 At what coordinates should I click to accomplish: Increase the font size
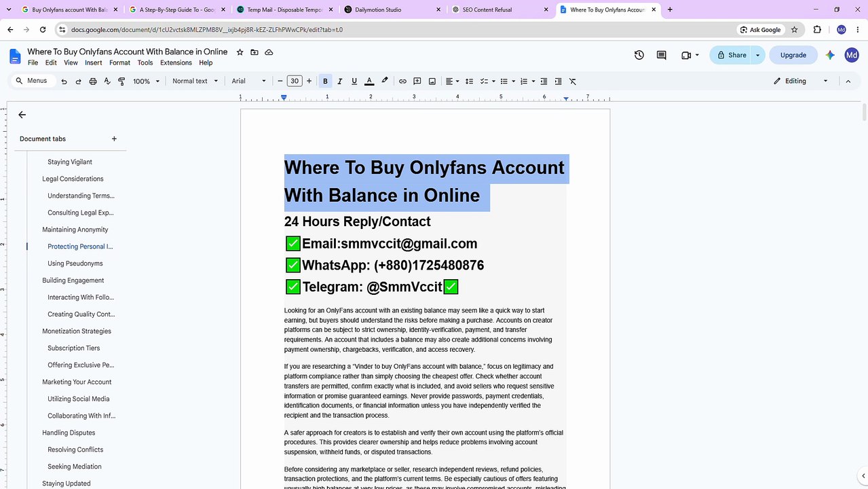[x=309, y=81]
